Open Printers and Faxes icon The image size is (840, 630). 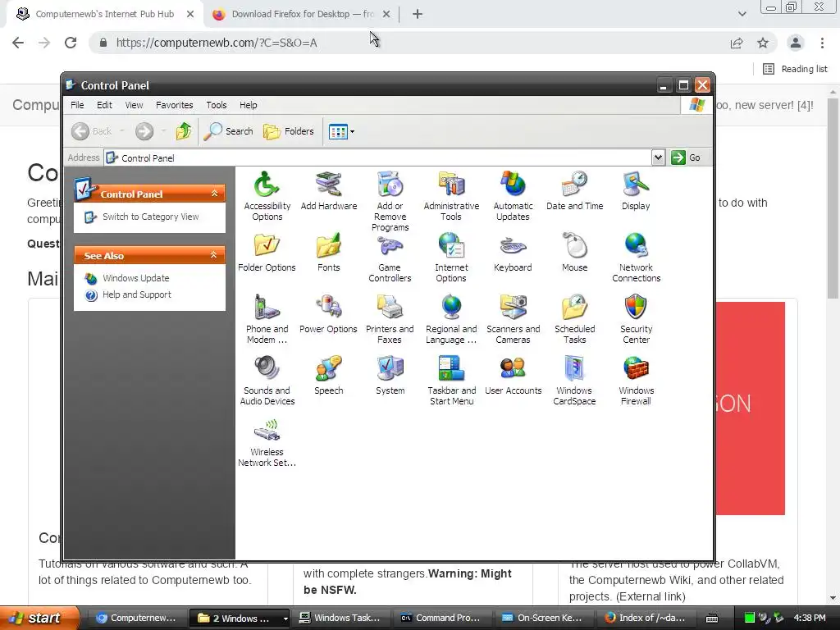coord(390,319)
